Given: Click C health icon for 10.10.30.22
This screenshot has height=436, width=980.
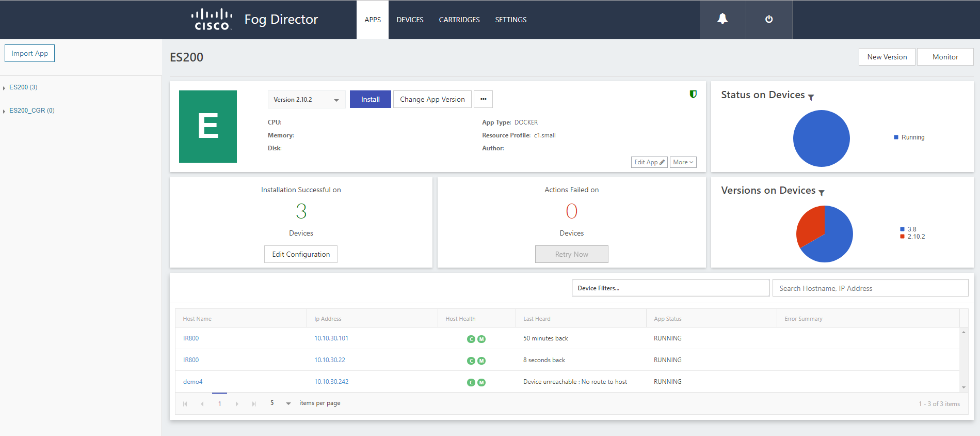Looking at the screenshot, I should coord(471,361).
